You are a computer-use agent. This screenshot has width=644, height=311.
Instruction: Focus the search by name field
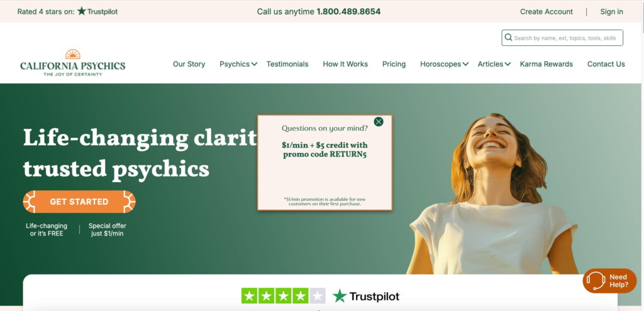(x=562, y=38)
